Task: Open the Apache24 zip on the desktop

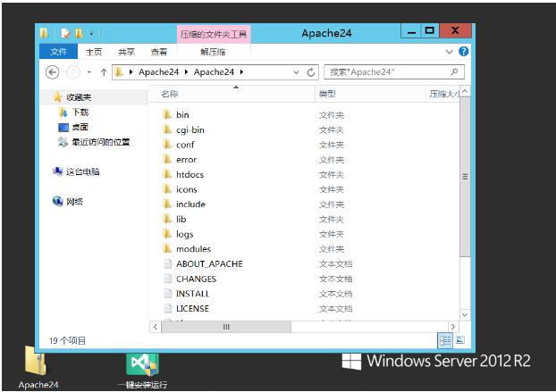Action: tap(38, 368)
